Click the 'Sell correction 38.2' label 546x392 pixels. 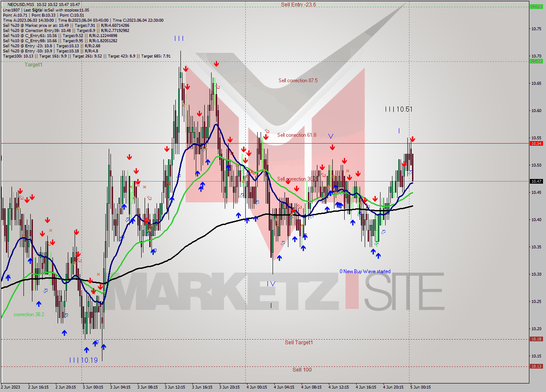pyautogui.click(x=296, y=179)
